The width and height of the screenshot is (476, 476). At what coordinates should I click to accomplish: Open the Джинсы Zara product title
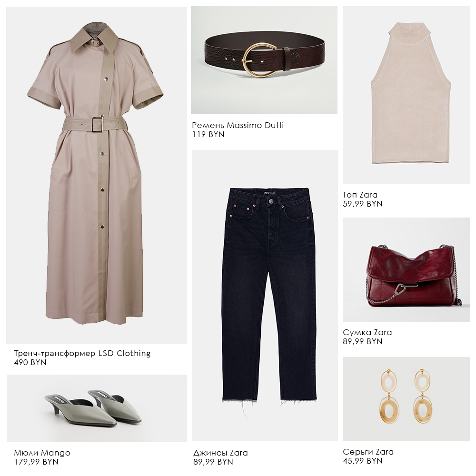[x=220, y=453]
